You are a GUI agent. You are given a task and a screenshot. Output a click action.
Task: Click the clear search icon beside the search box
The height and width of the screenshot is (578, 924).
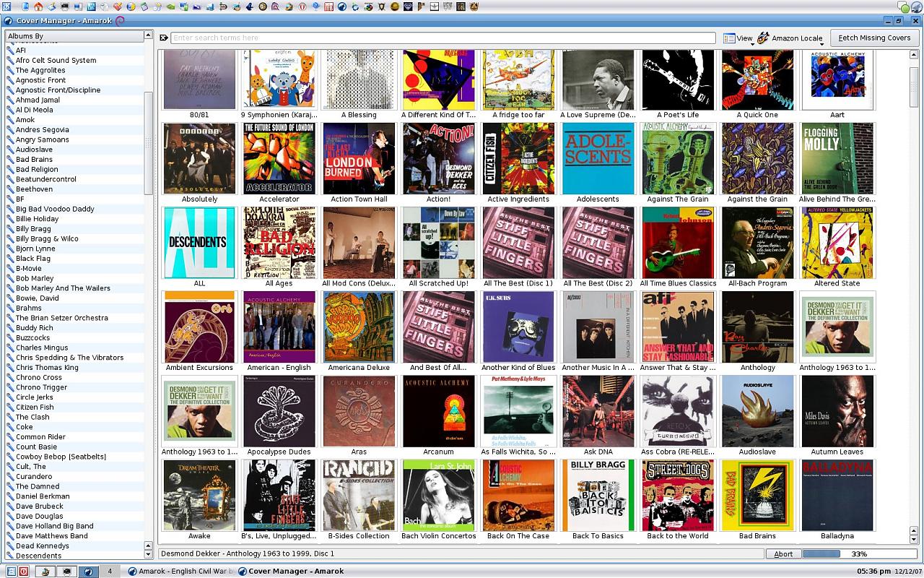[x=164, y=38]
